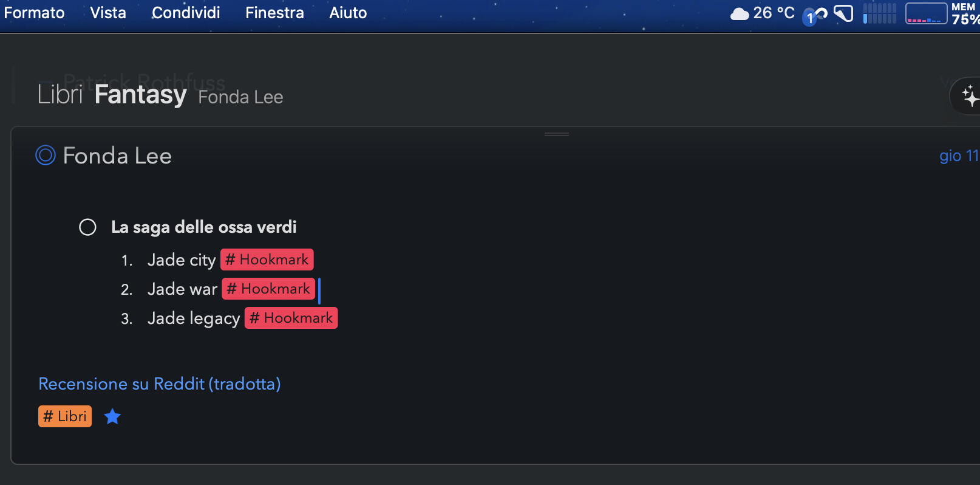Check off La saga delle ossa verdi
This screenshot has height=485, width=980.
click(87, 227)
